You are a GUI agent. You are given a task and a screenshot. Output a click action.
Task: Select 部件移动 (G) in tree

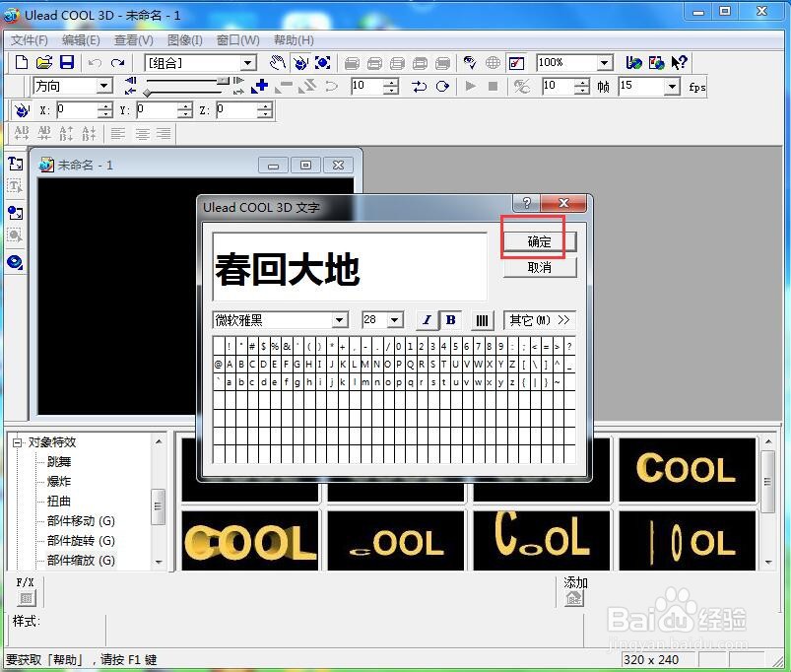(81, 520)
